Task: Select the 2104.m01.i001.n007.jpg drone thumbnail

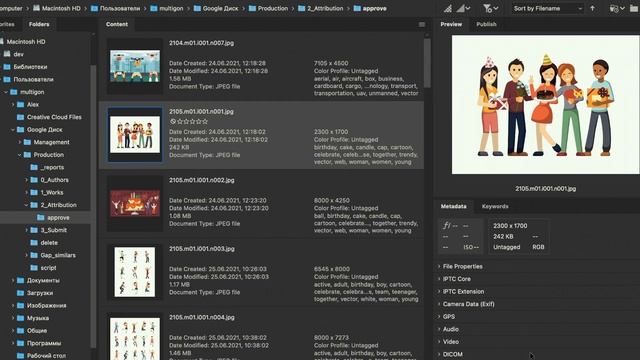Action: [x=135, y=66]
